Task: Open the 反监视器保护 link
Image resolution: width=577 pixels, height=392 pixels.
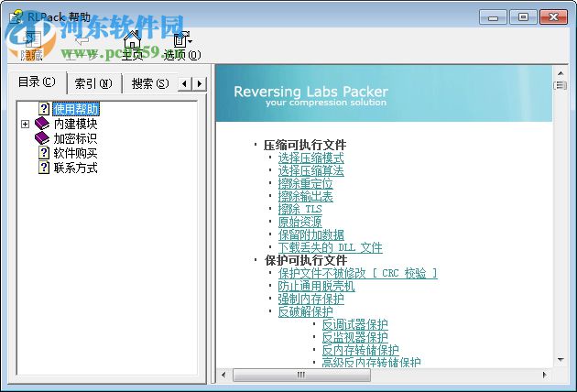Action: (354, 337)
